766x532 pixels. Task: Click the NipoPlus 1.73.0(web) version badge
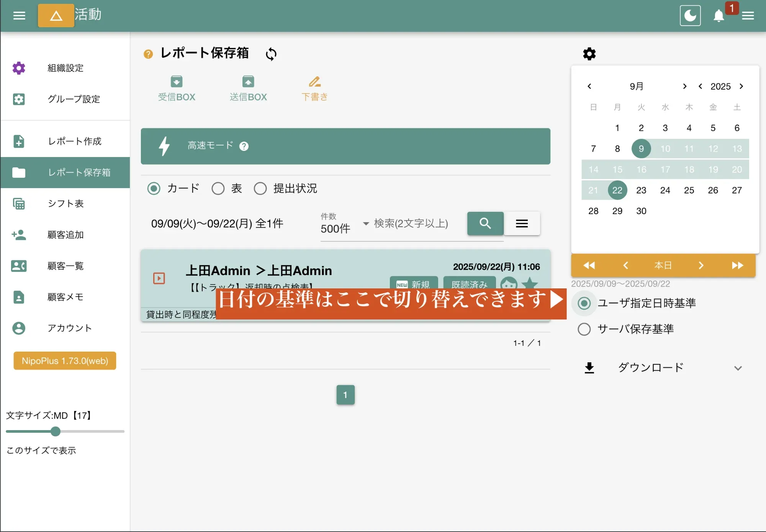[x=64, y=360]
